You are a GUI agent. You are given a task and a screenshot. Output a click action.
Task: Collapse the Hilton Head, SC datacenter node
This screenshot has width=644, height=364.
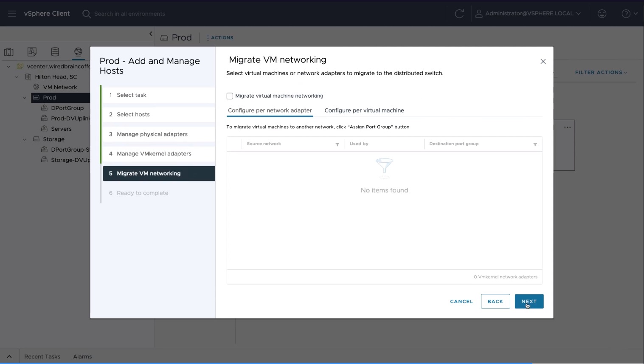17,77
